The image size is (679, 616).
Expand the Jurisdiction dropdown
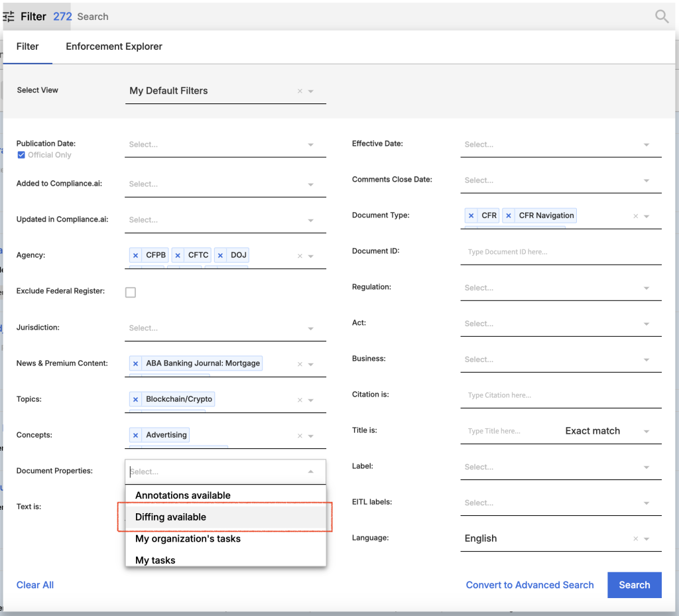tap(225, 328)
